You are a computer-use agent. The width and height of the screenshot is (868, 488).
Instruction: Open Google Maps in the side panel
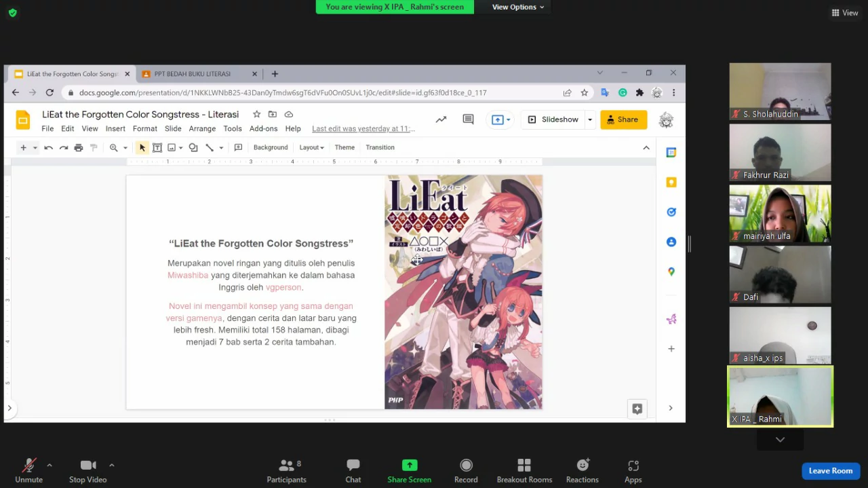pos(671,271)
